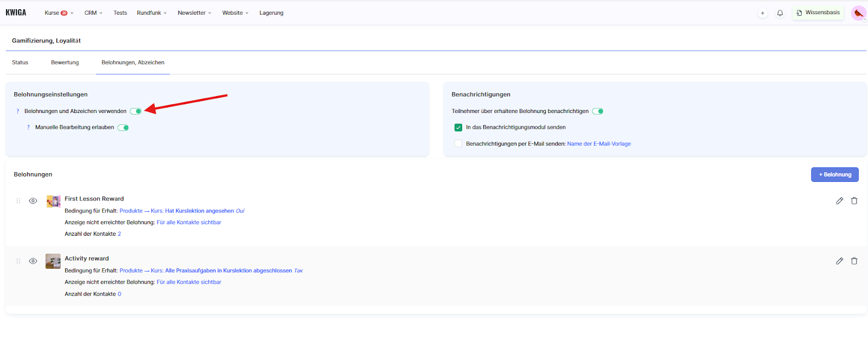The width and height of the screenshot is (868, 340).
Task: Hide Activity reward via eye icon
Action: (x=33, y=261)
